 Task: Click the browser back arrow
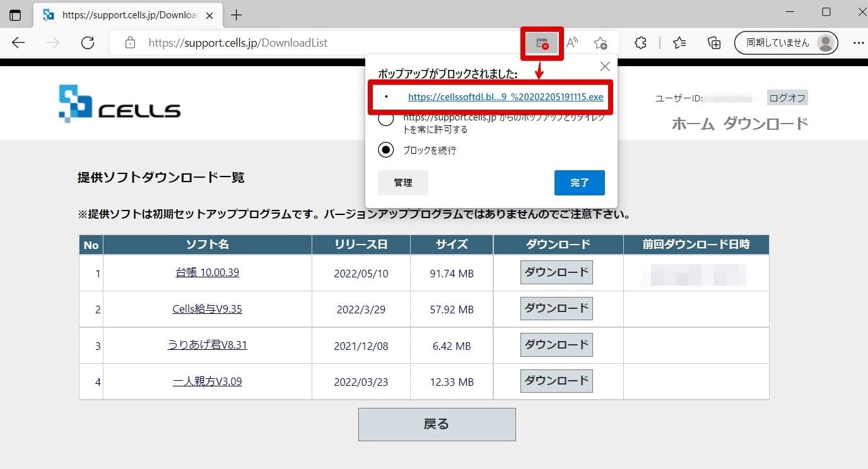[18, 43]
